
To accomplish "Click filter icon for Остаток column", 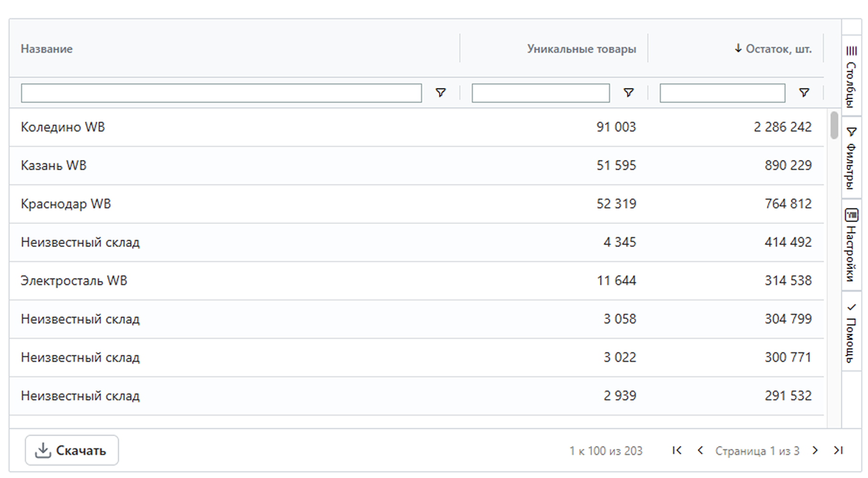I will click(x=804, y=93).
